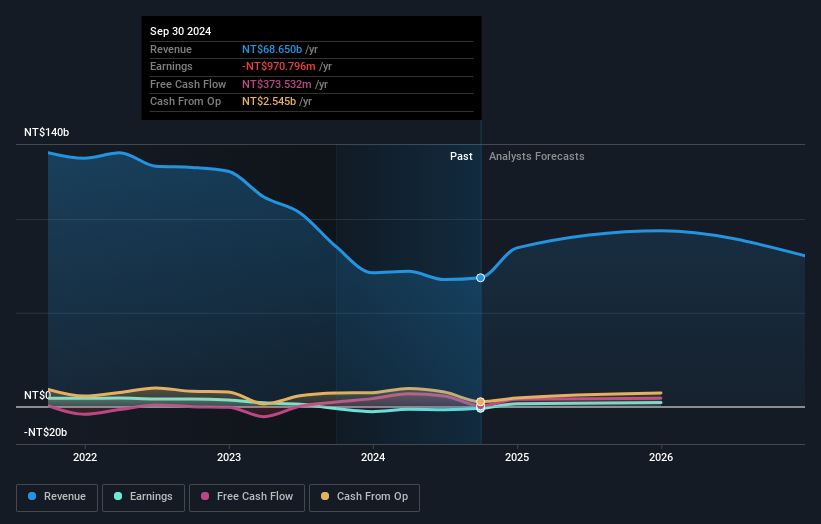Click the Past section label

461,156
